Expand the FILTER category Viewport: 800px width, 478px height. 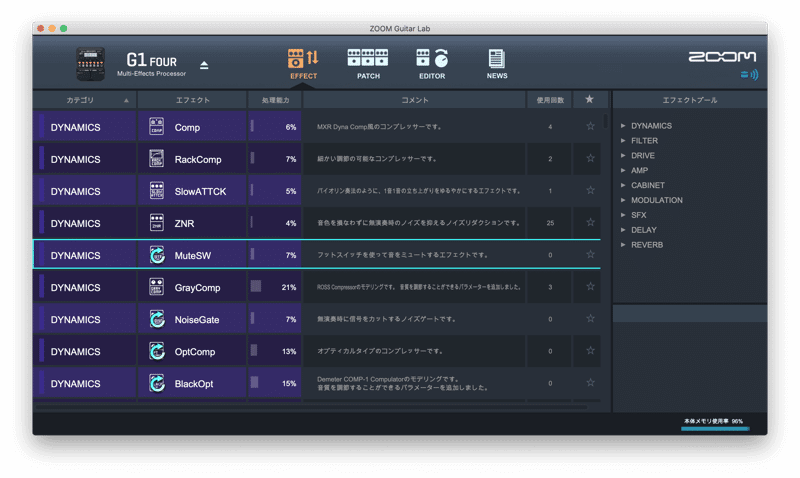click(623, 140)
